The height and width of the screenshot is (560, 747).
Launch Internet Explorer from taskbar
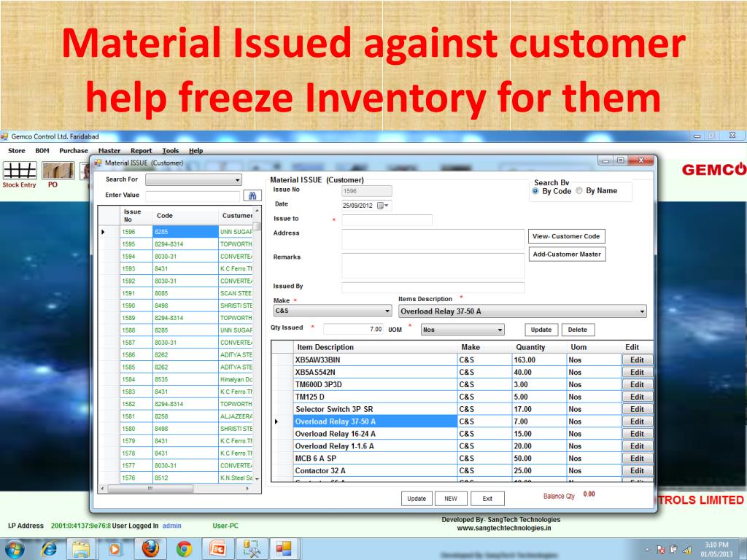[49, 548]
